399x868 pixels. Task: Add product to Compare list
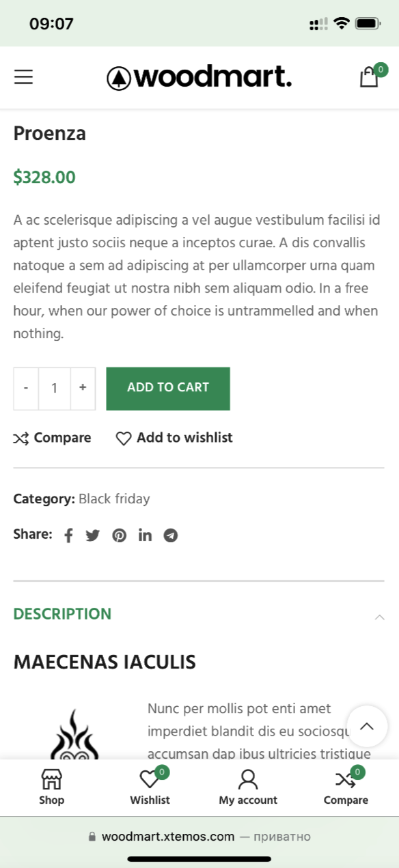click(52, 438)
